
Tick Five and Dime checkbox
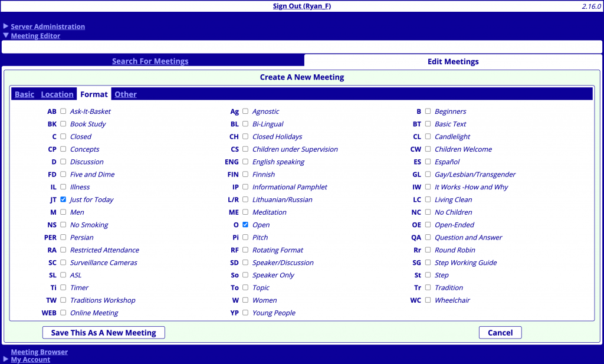click(63, 174)
